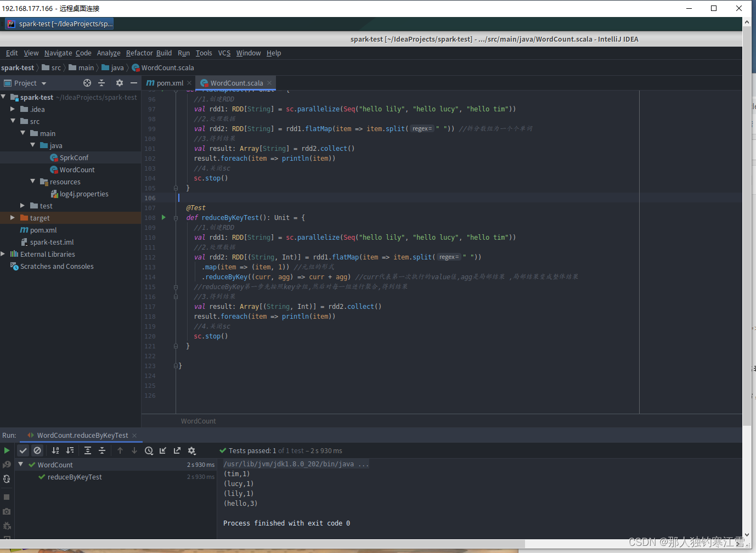The height and width of the screenshot is (553, 756).
Task: Collapse the main folder arrow
Action: coord(22,133)
